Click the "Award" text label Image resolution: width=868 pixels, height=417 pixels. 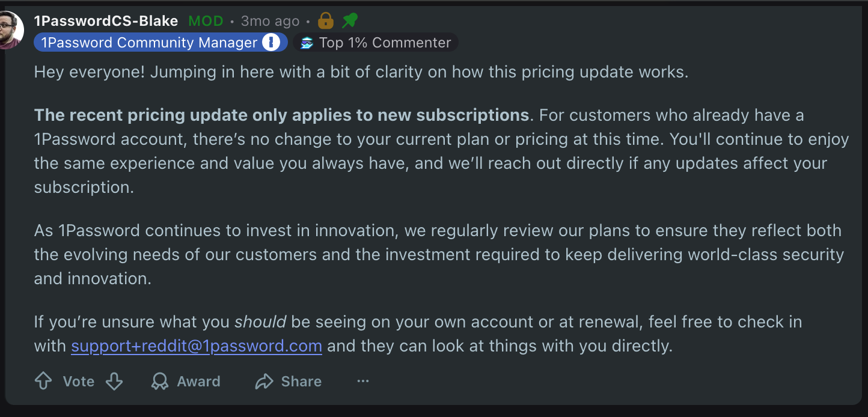[x=198, y=382]
